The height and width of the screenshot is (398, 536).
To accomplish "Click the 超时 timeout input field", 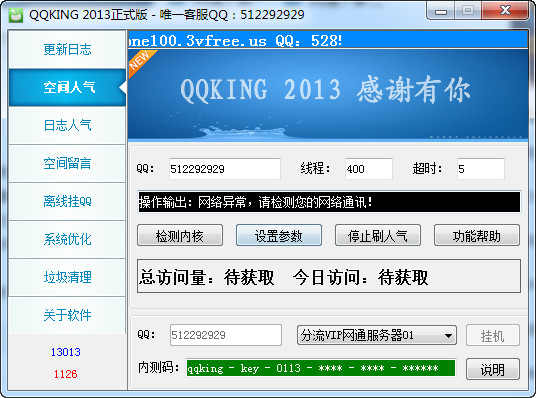I will point(480,169).
